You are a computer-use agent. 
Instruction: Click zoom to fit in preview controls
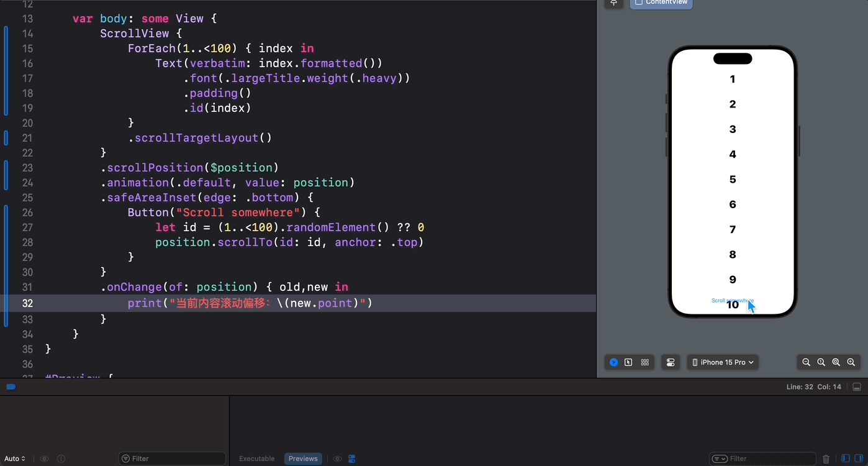[x=836, y=362]
